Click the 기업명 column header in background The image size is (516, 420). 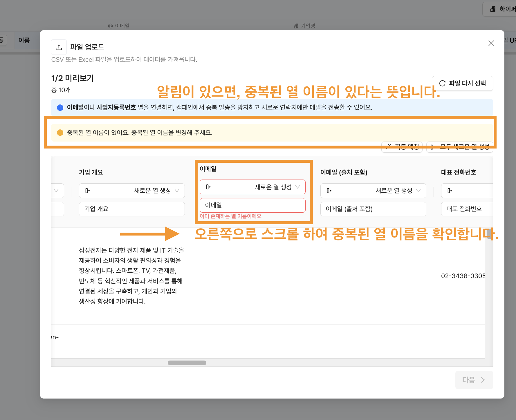pyautogui.click(x=304, y=26)
